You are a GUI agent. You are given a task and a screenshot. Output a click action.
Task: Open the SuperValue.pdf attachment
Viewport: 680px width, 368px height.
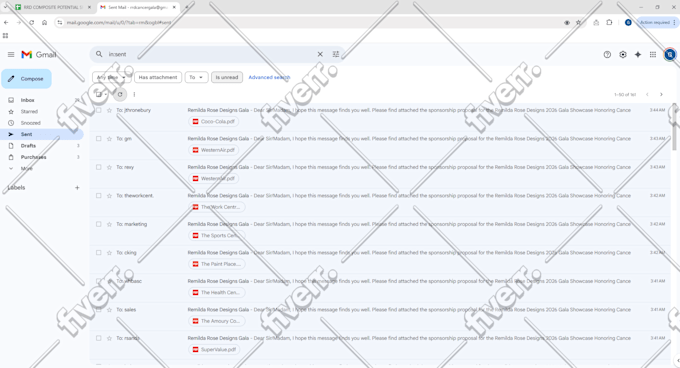click(214, 350)
